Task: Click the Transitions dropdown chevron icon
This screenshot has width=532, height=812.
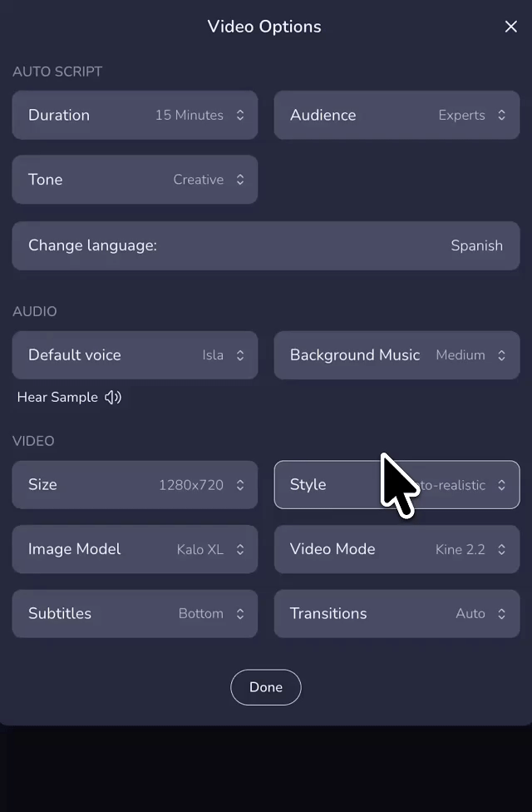Action: pyautogui.click(x=503, y=614)
